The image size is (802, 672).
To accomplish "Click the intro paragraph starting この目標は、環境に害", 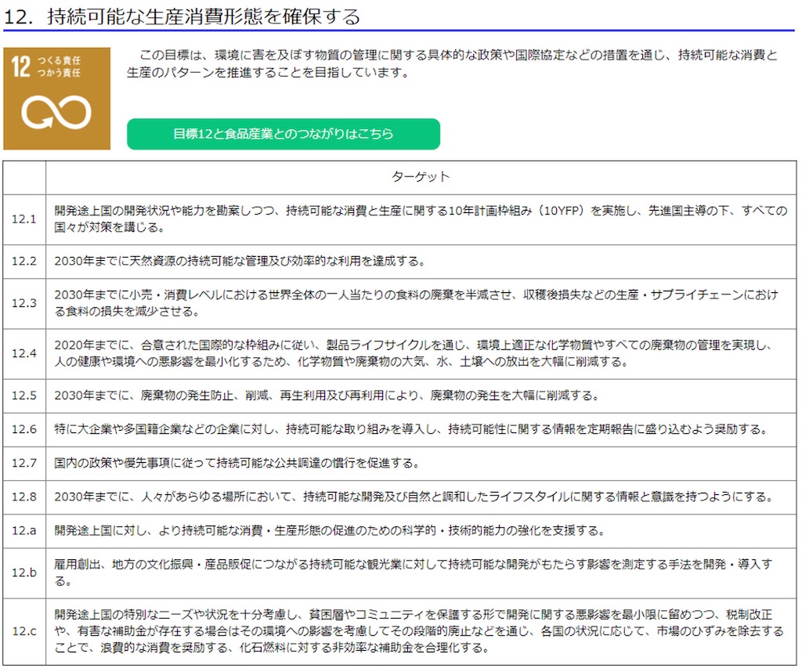I will point(452,64).
